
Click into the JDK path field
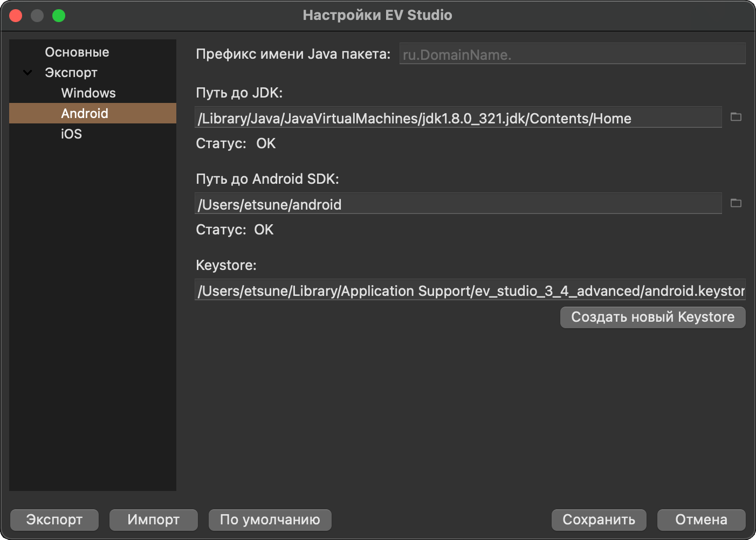(x=457, y=118)
